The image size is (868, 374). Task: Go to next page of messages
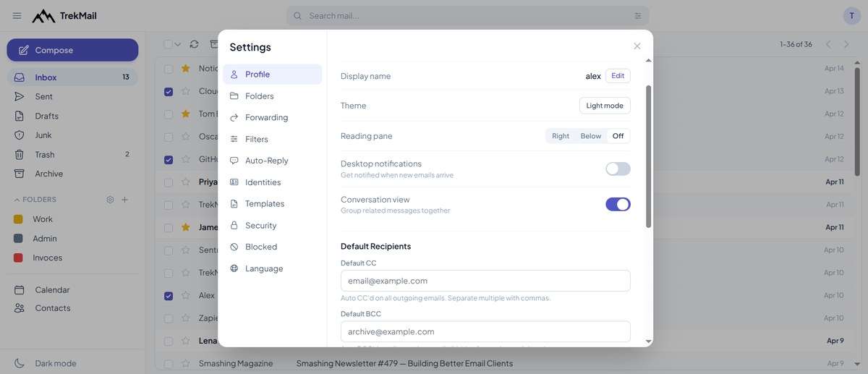pyautogui.click(x=846, y=44)
